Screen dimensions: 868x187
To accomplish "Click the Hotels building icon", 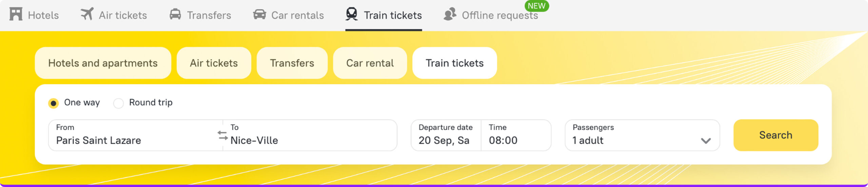I will pyautogui.click(x=16, y=15).
